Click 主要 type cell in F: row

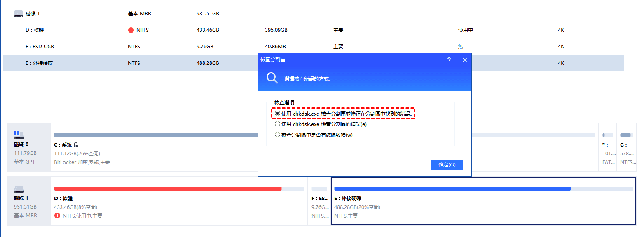[338, 47]
